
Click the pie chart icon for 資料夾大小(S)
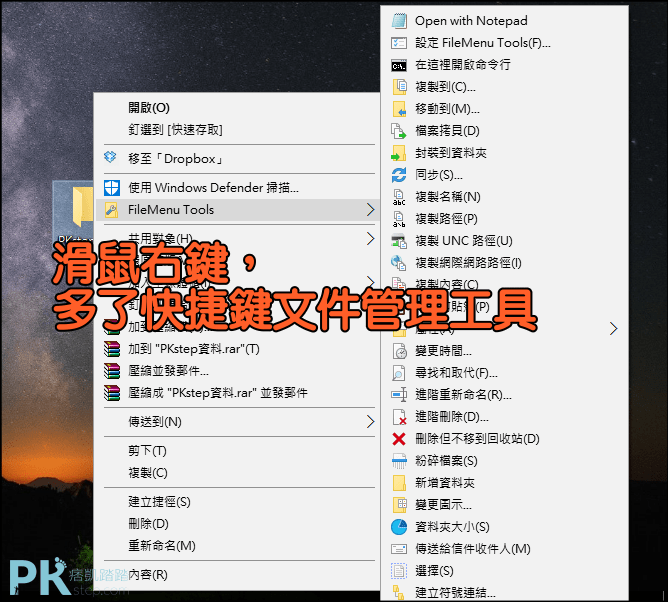pyautogui.click(x=399, y=527)
